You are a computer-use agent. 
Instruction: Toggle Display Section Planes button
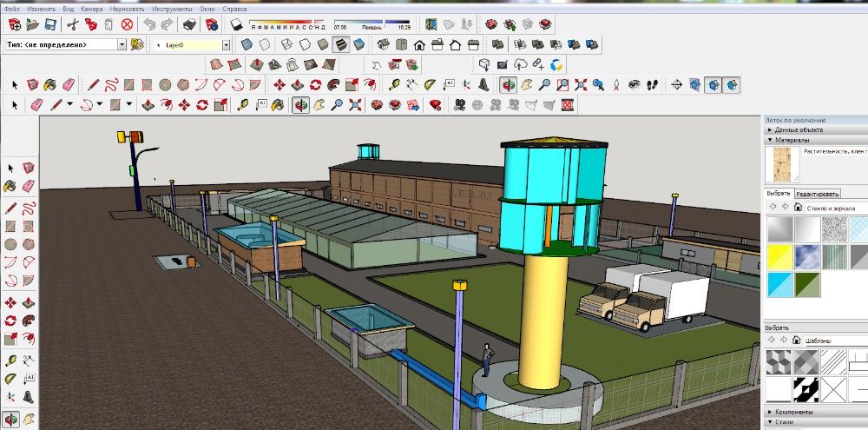point(694,85)
